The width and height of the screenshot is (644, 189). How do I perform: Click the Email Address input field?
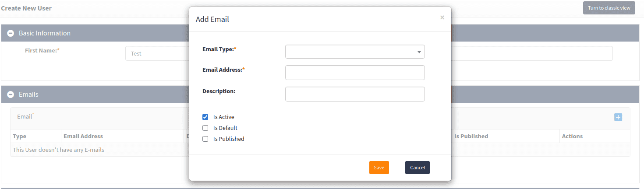click(x=354, y=73)
